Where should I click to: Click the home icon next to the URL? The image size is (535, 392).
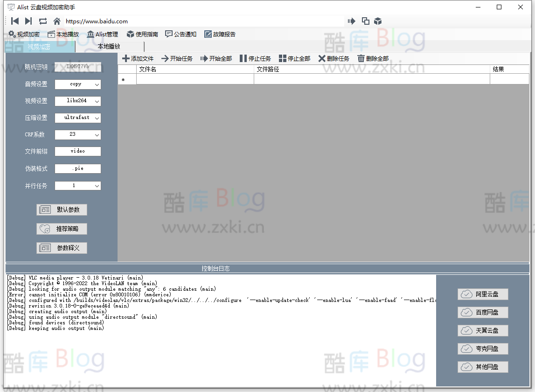coord(57,21)
